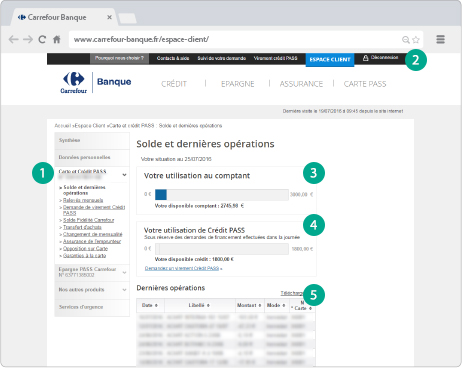The image size is (462, 368).
Task: Close the Carrefour Banque tab
Action: click(x=109, y=17)
